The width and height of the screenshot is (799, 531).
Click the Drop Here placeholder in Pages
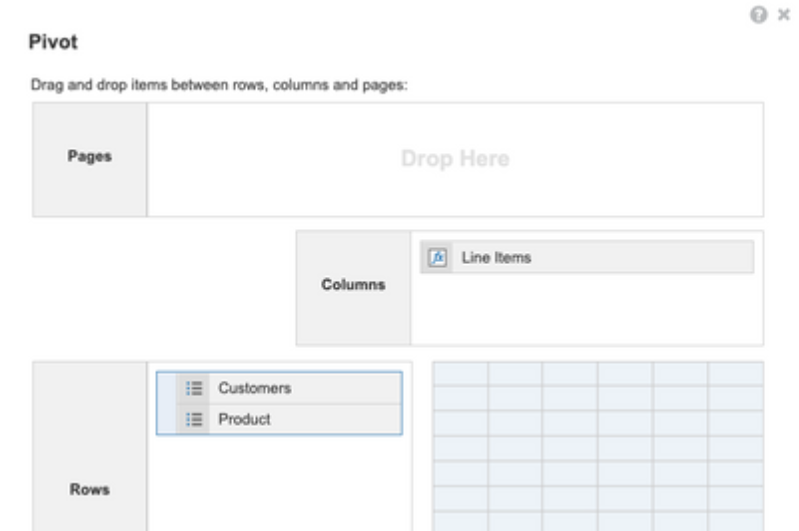455,159
